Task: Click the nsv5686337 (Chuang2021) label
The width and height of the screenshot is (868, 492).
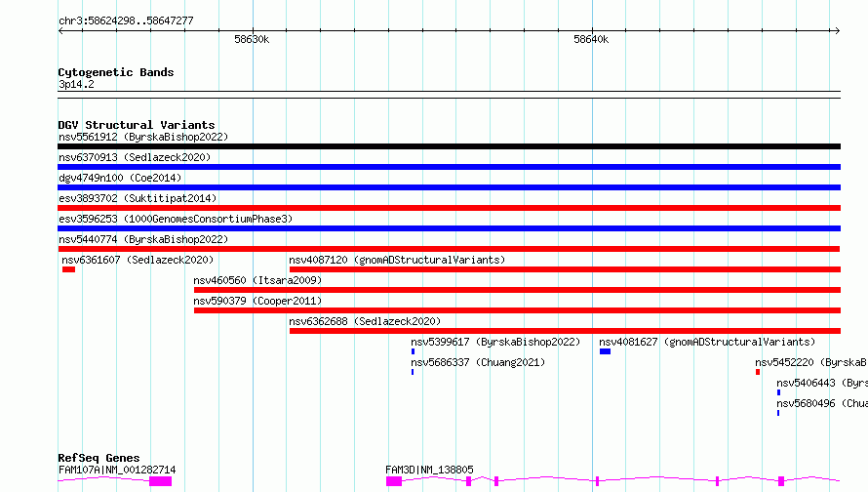Action: [x=478, y=362]
